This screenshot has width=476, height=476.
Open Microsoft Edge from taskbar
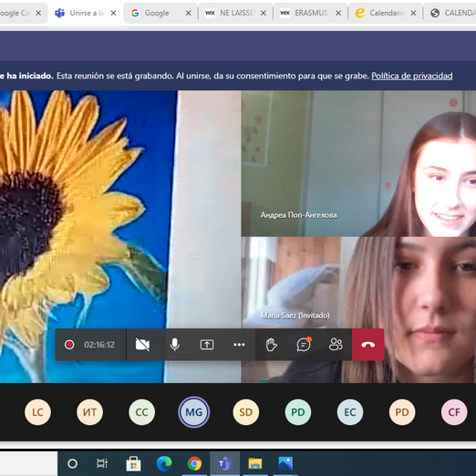tap(164, 463)
